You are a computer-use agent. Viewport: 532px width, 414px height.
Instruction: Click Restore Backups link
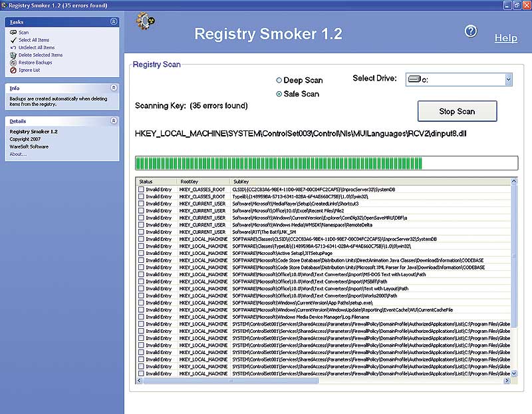(35, 63)
